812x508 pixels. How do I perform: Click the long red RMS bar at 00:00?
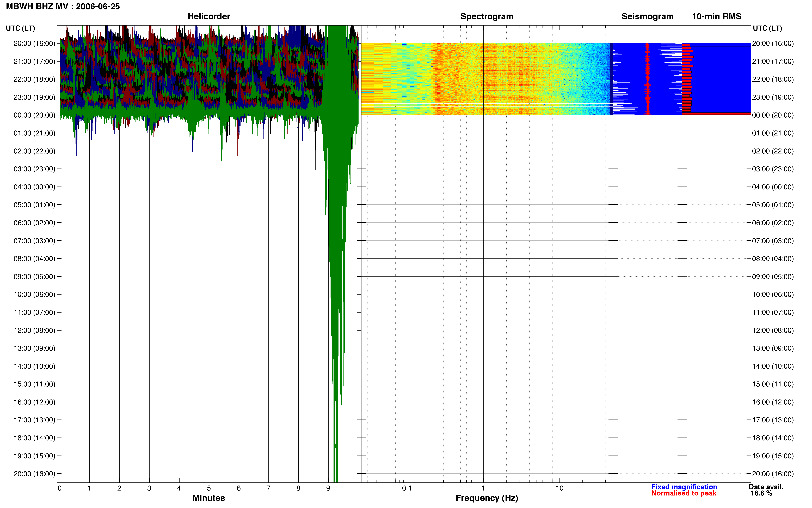[x=716, y=113]
